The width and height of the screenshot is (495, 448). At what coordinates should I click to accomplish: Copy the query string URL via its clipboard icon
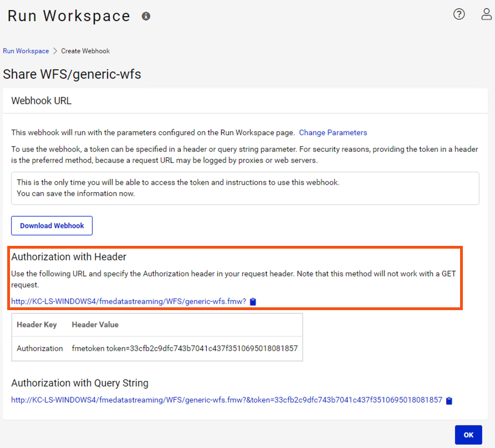[449, 400]
